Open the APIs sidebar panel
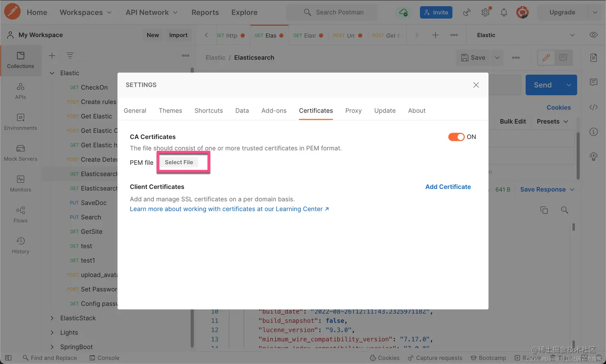606x364 pixels. pos(20,91)
